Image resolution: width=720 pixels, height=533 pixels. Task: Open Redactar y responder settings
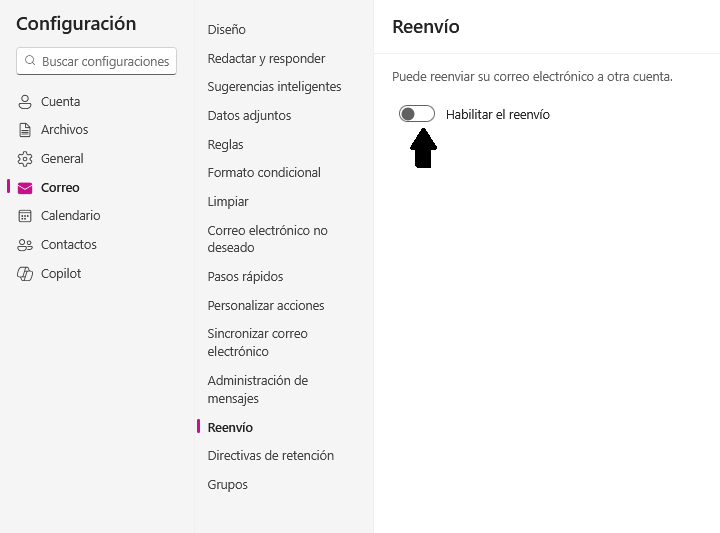266,58
